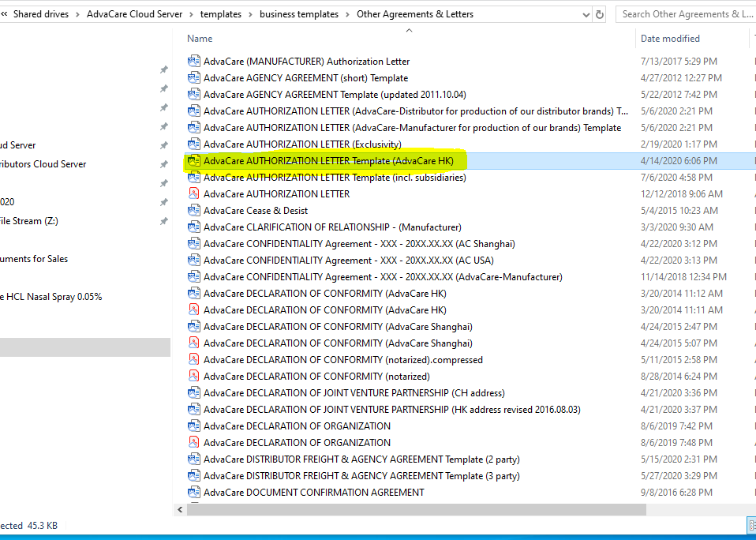This screenshot has height=540, width=756.
Task: Click the pin icon beside 'ile Stream (Z:)'
Action: (x=164, y=221)
